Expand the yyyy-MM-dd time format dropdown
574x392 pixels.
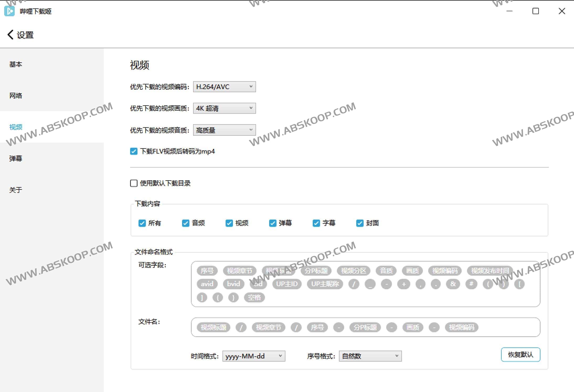[253, 356]
